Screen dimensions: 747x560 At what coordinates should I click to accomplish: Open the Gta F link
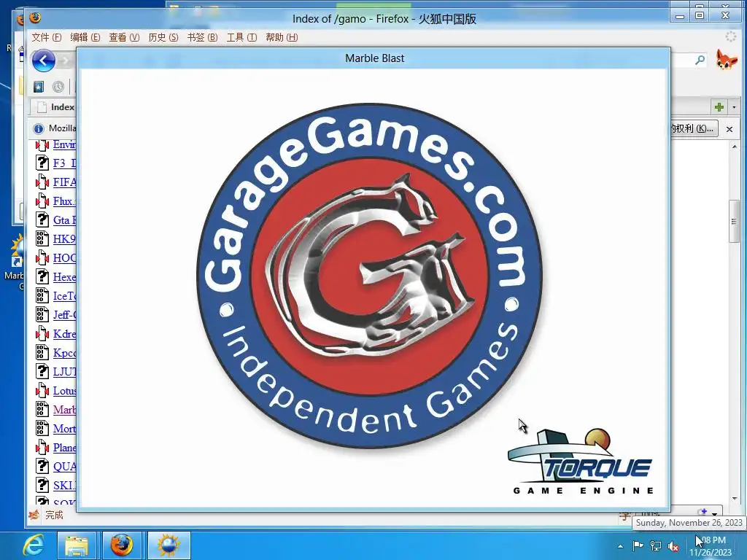coord(64,220)
